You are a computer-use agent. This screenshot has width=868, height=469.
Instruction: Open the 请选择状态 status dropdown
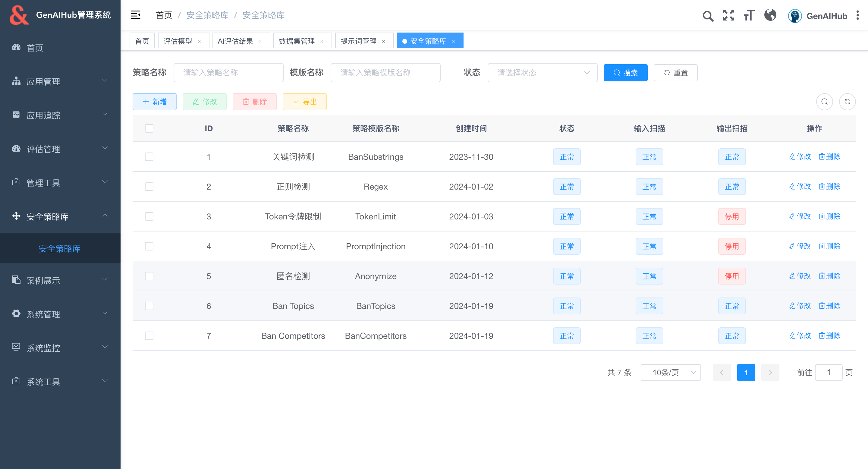point(542,73)
